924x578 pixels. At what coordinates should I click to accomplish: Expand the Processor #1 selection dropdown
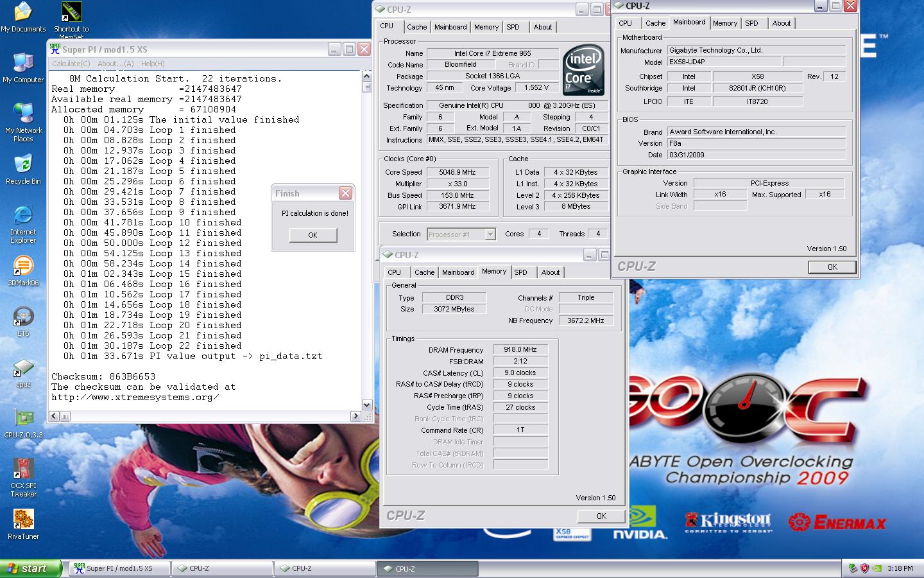tap(490, 234)
